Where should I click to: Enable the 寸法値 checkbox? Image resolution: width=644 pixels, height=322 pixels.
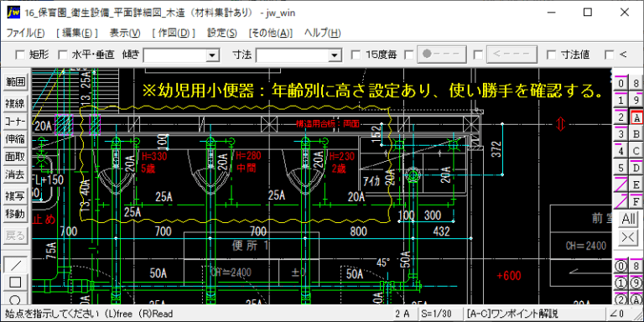pos(551,55)
